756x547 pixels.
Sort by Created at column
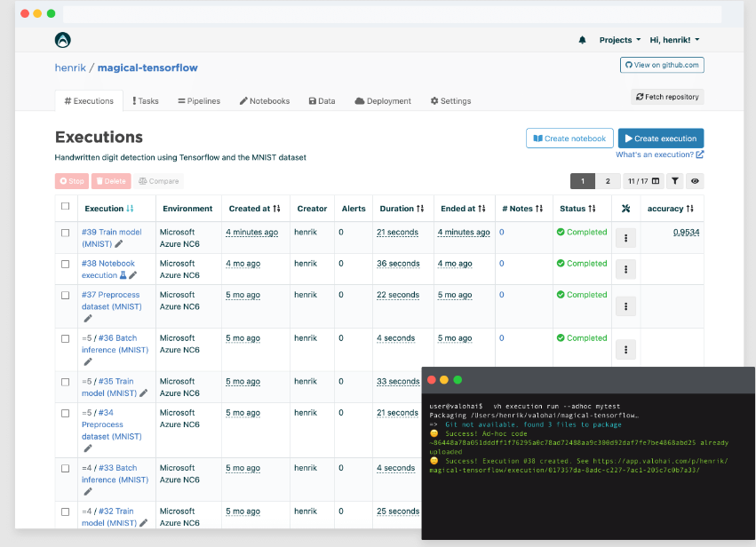click(x=254, y=209)
